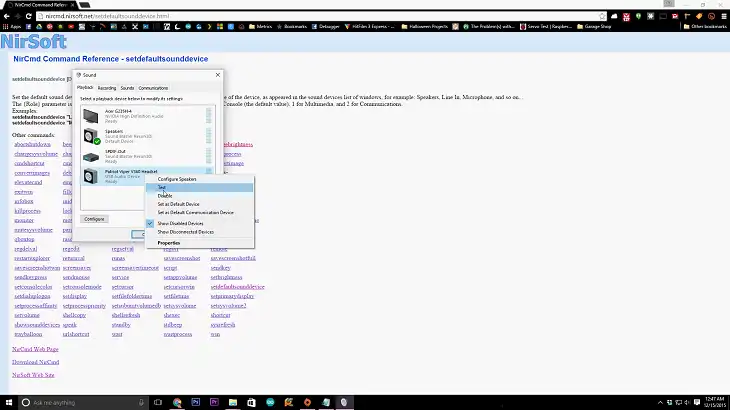Reload the page with the refresh icon

pyautogui.click(x=28, y=16)
